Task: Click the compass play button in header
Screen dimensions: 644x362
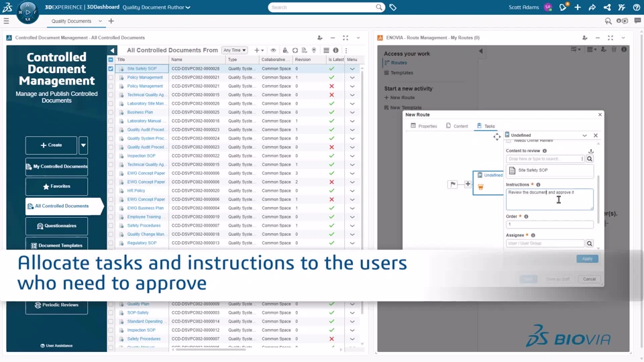Action: point(28,12)
